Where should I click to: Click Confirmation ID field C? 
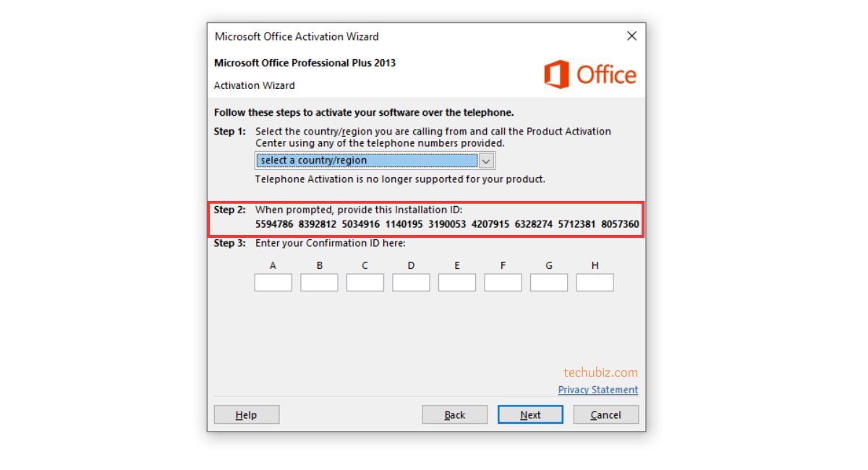click(365, 282)
